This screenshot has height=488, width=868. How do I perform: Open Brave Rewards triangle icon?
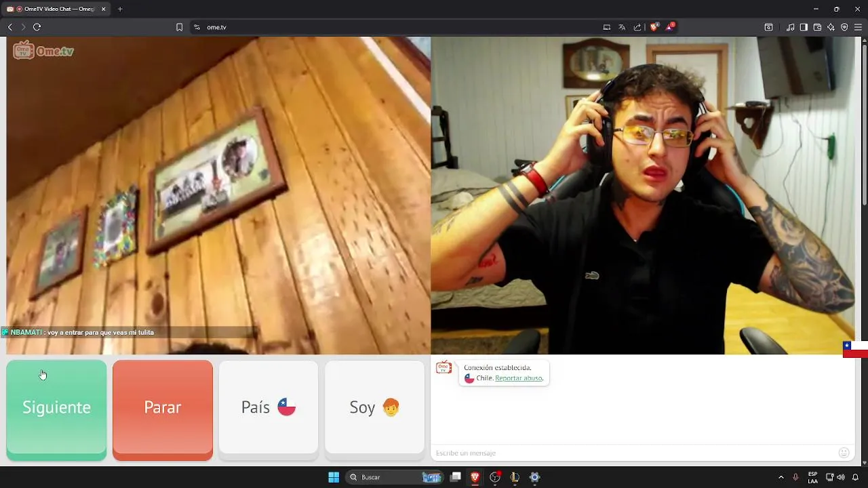(x=670, y=27)
